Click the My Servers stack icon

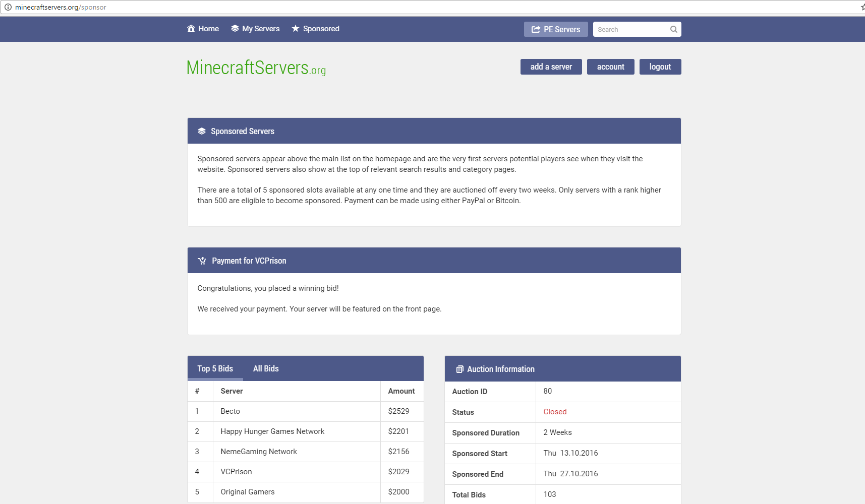point(235,29)
